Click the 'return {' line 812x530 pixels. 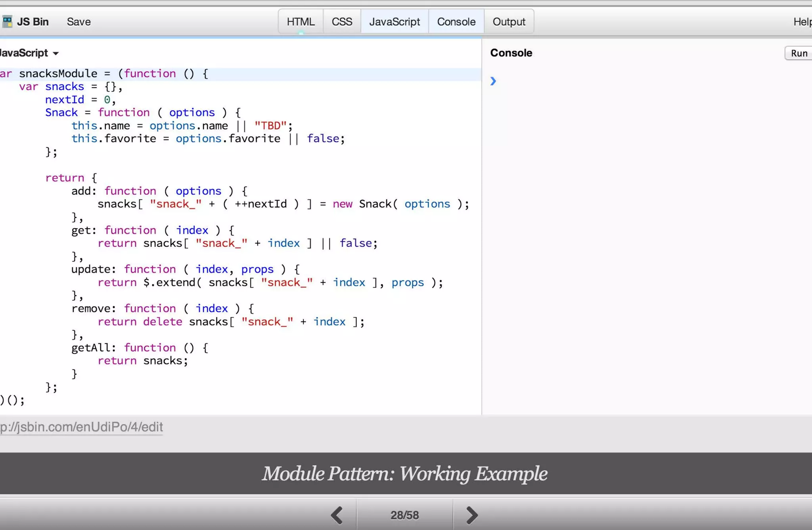tap(71, 178)
